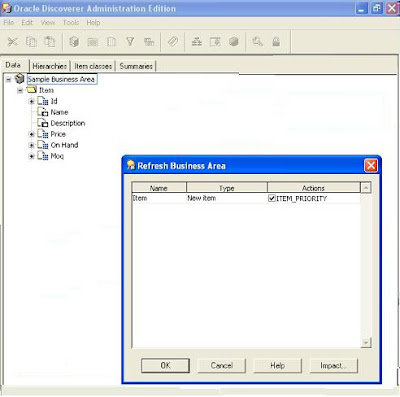The width and height of the screenshot is (400, 397).
Task: Minimize the Oracle Discoverer window
Action: point(361,9)
